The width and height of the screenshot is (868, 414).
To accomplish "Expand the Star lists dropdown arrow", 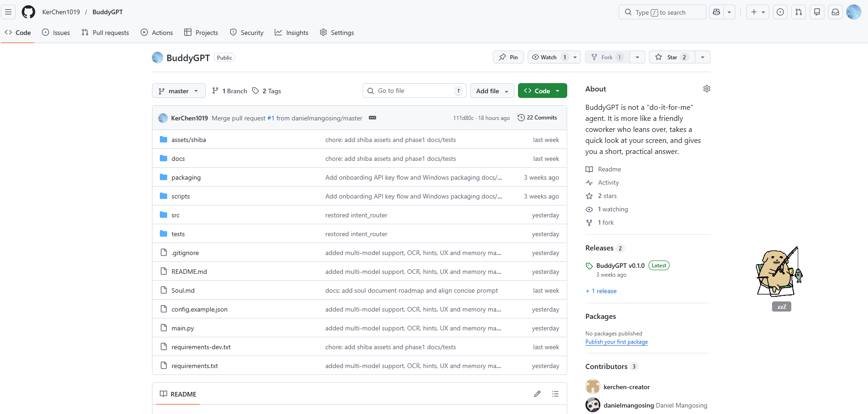I will pos(703,57).
